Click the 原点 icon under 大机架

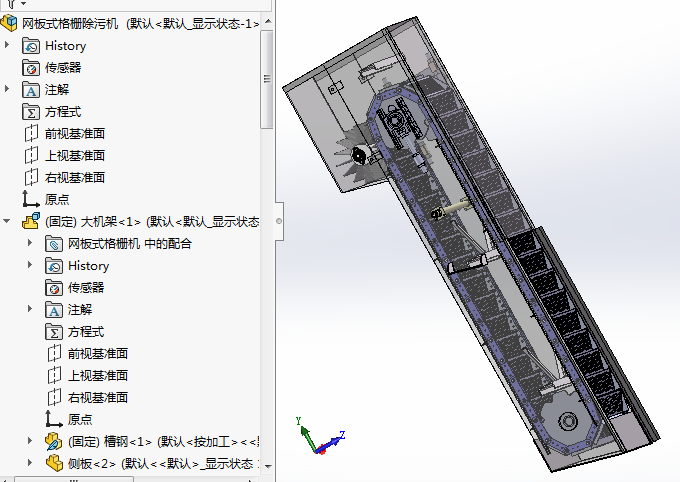point(54,419)
